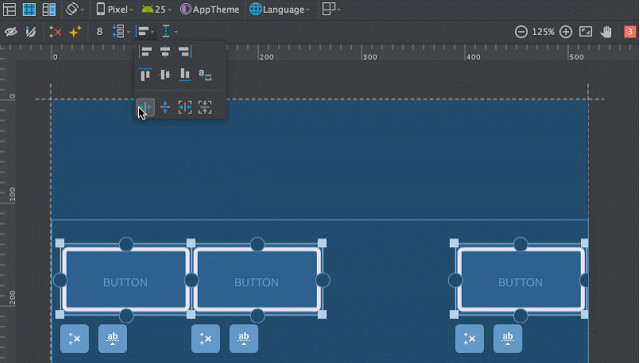Click center horizontally icon under cursor
The height and width of the screenshot is (363, 640).
145,107
